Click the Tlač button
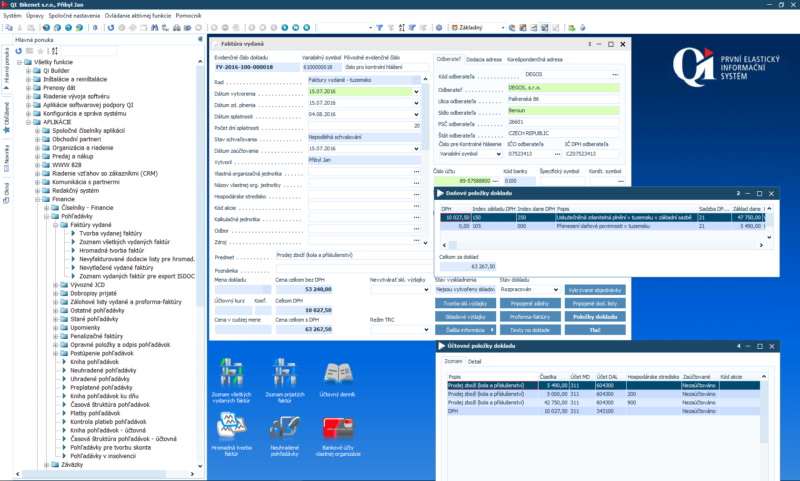This screenshot has width=800, height=481. [x=595, y=330]
